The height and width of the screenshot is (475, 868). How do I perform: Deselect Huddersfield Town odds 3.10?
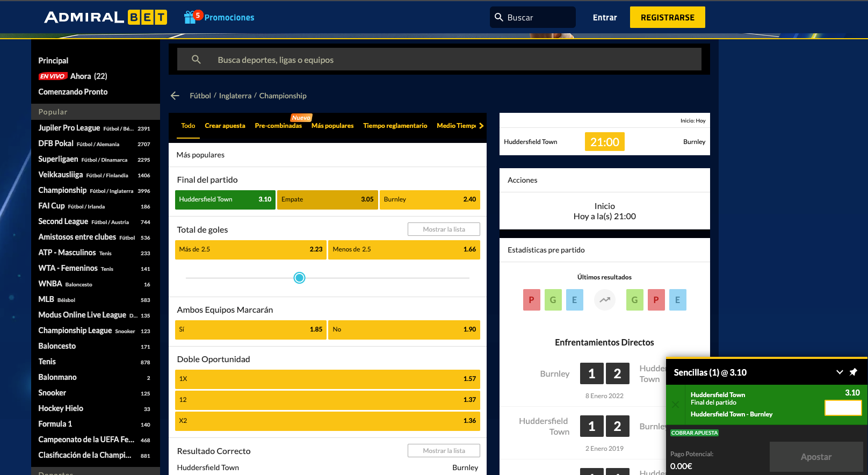tap(225, 199)
